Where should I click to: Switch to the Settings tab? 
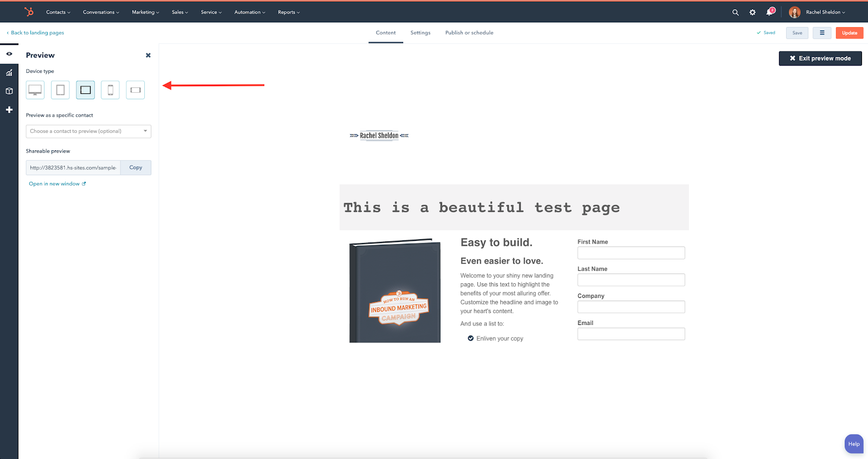pyautogui.click(x=420, y=33)
